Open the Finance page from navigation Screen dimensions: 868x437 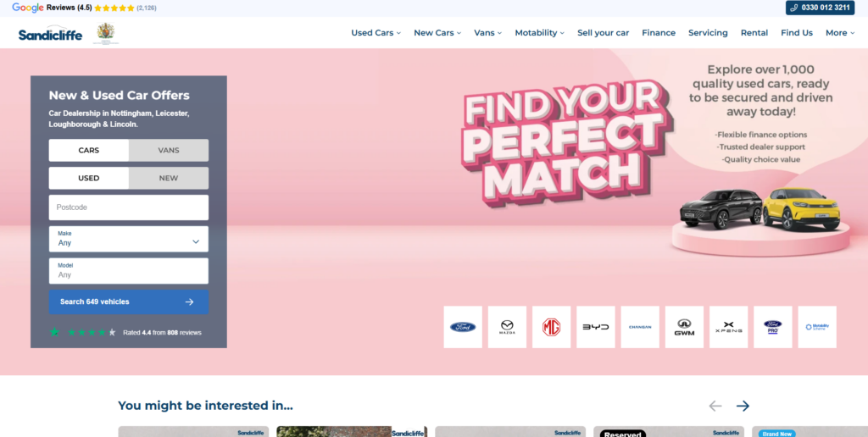(x=659, y=33)
